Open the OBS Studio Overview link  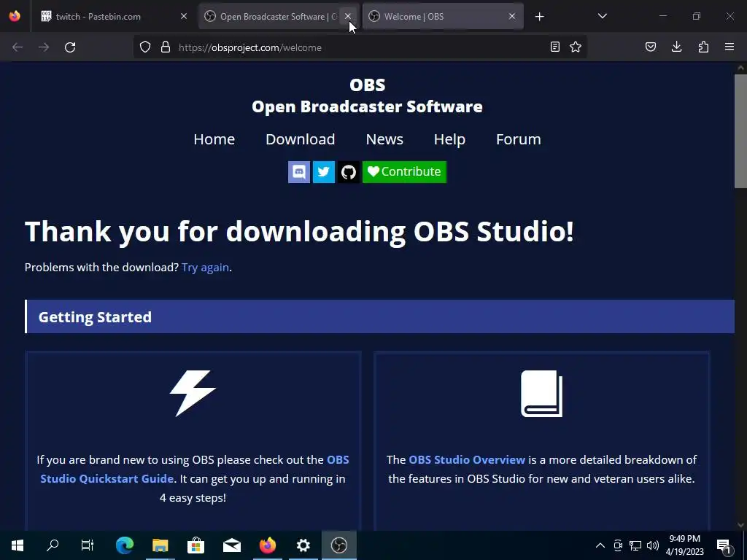(x=467, y=459)
